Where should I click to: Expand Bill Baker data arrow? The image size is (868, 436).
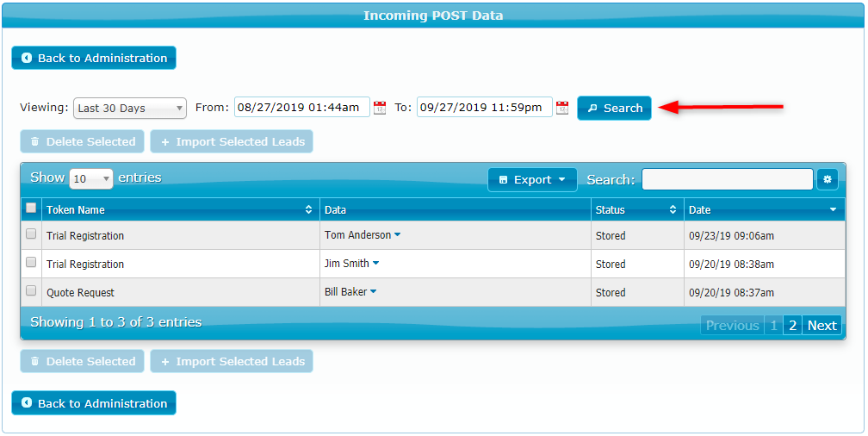click(373, 291)
